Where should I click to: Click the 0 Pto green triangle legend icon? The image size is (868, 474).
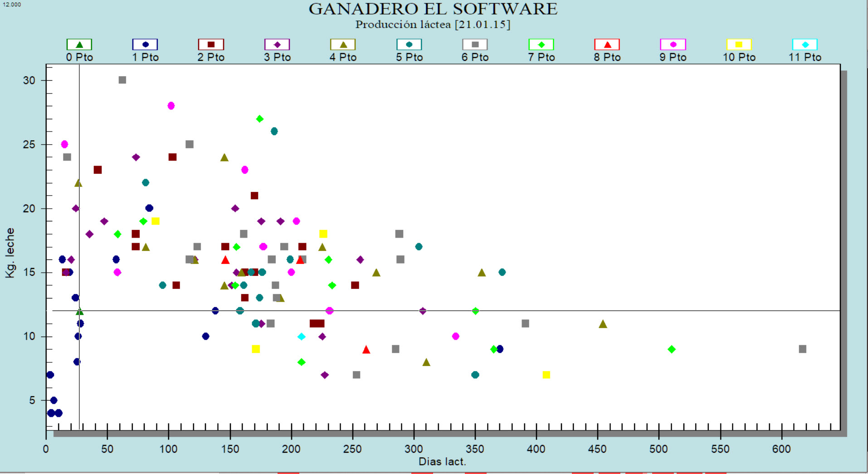click(79, 44)
